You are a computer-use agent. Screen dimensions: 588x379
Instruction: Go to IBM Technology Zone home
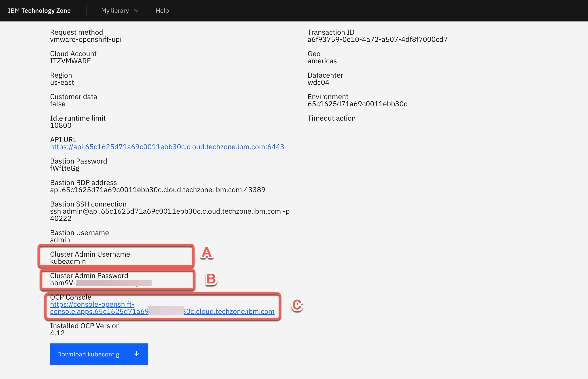coord(39,11)
